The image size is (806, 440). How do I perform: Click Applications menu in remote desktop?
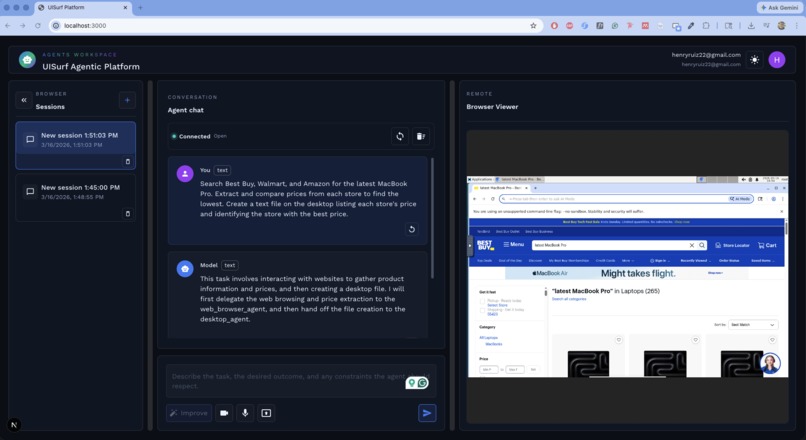click(480, 179)
